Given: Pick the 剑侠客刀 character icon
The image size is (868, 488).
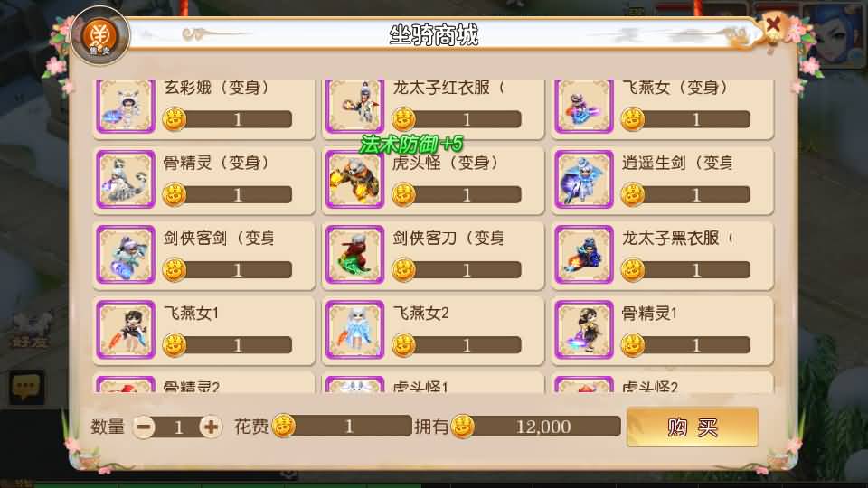Looking at the screenshot, I should point(354,255).
